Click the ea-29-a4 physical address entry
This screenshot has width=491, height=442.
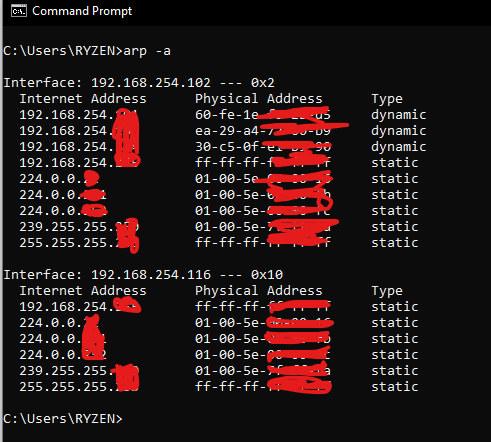point(263,131)
